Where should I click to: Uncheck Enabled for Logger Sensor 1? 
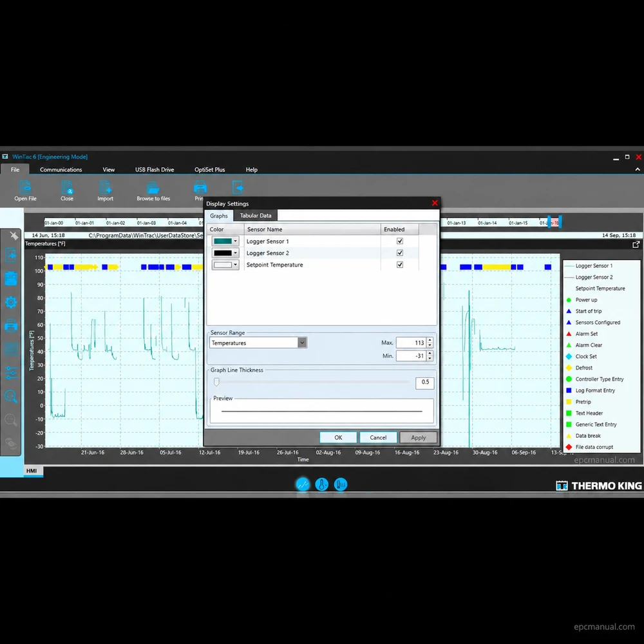[400, 241]
